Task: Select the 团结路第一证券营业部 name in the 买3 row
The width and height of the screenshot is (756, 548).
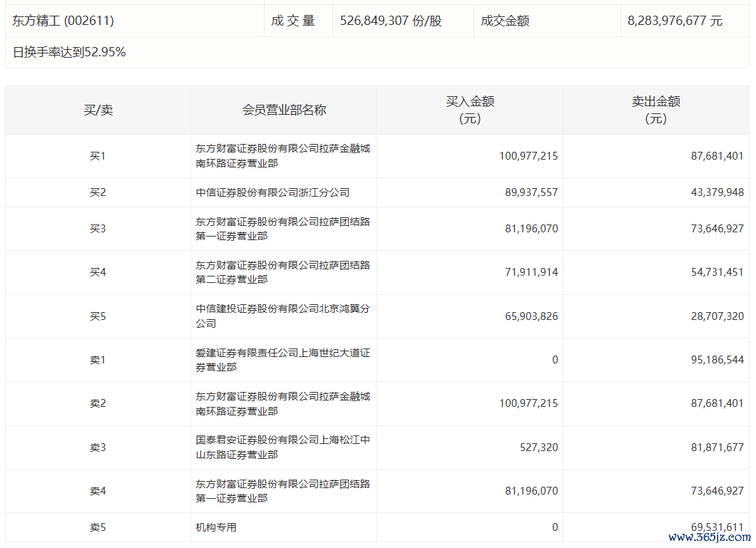Action: (283, 229)
